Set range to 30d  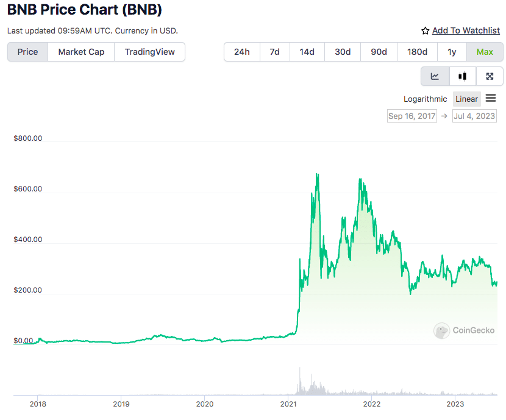(343, 52)
